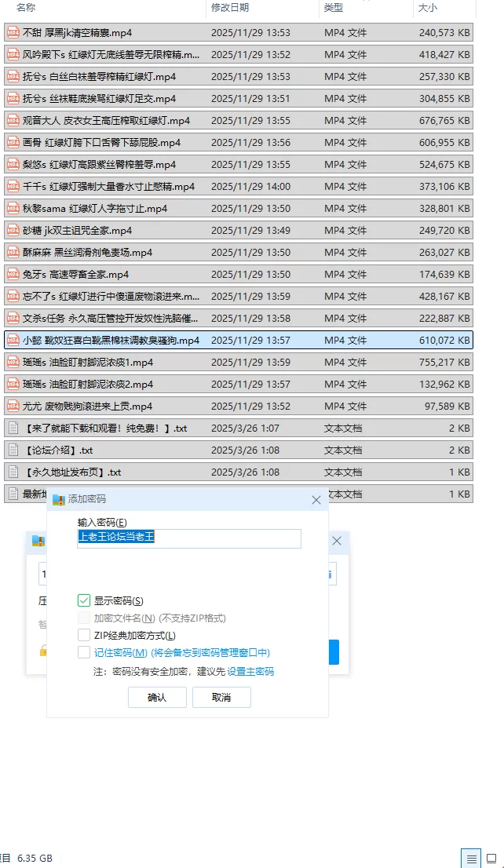Enable the ZIP经典加密方式 checkbox
Screen dimensions: 504x868
pos(84,635)
